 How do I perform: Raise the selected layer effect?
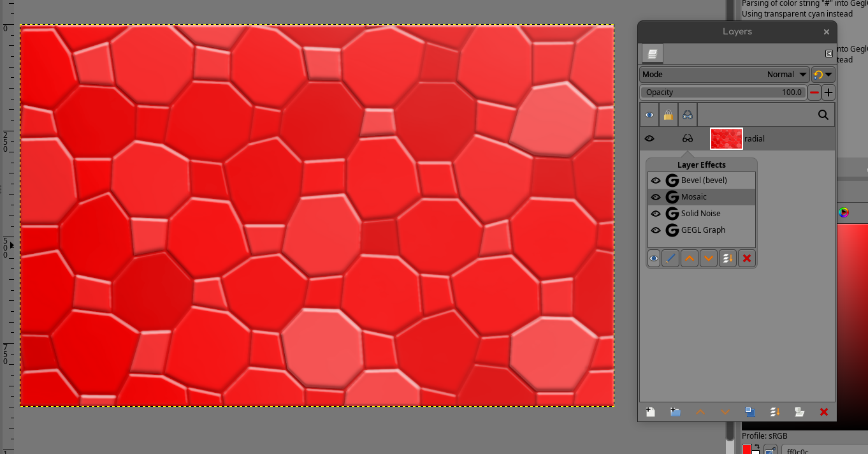690,258
